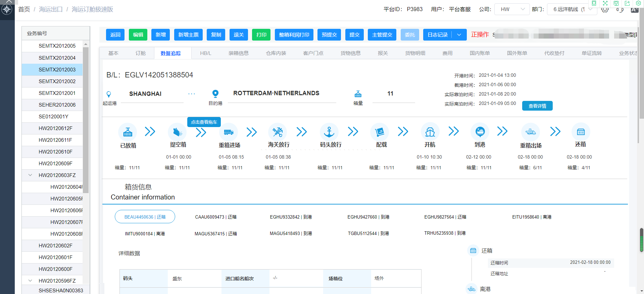Click the 首页 breadcrumb link

pos(24,9)
